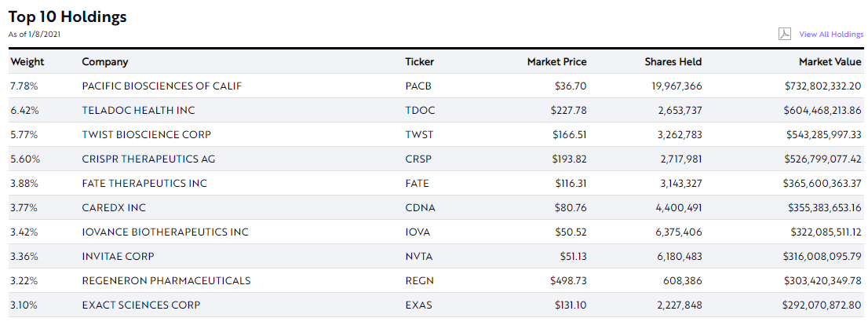Viewport: 868px width, 329px height.
Task: Click CRISPR Therapeutics AG company name
Action: tap(148, 159)
